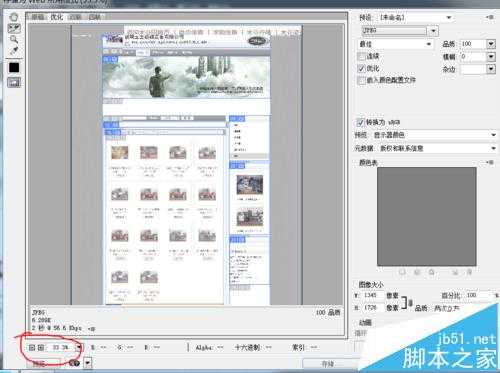Select the Slice Select tool
This screenshot has width=500, height=373.
(14, 28)
